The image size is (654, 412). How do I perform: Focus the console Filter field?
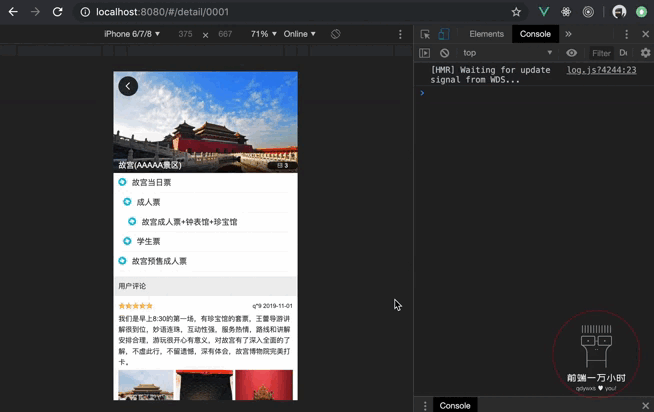click(601, 53)
